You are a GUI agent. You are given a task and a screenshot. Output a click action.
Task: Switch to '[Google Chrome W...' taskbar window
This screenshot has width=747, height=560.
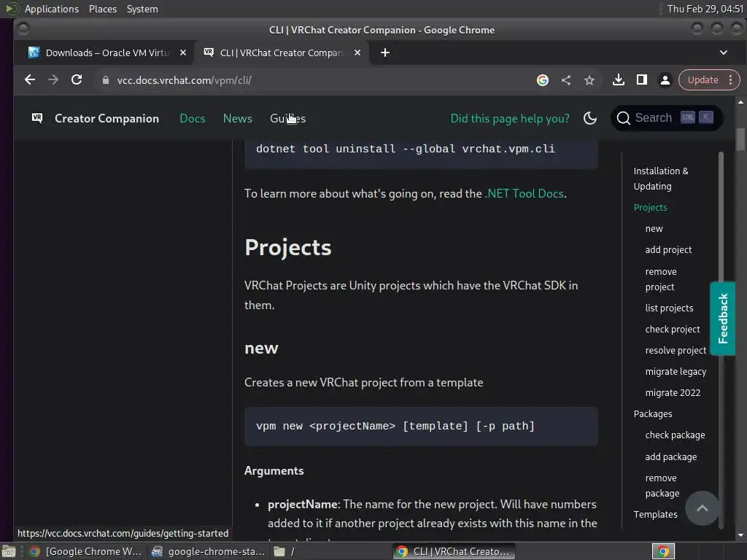86,551
